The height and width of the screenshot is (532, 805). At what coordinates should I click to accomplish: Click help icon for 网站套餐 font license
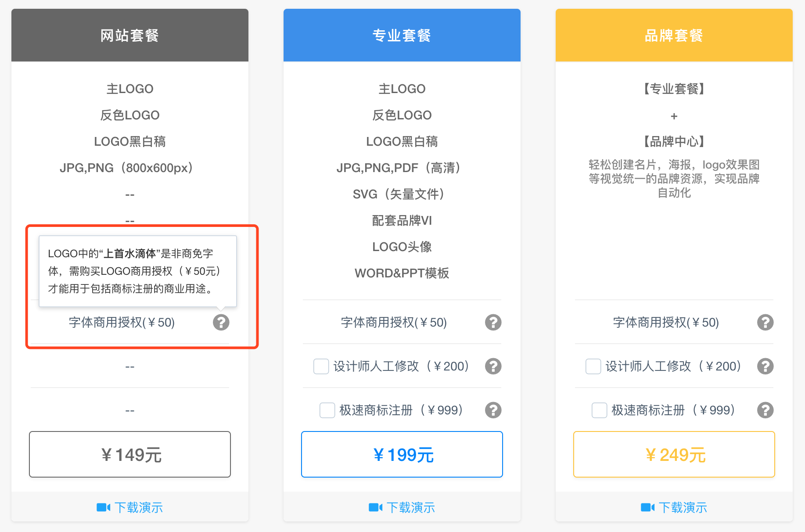pyautogui.click(x=221, y=322)
